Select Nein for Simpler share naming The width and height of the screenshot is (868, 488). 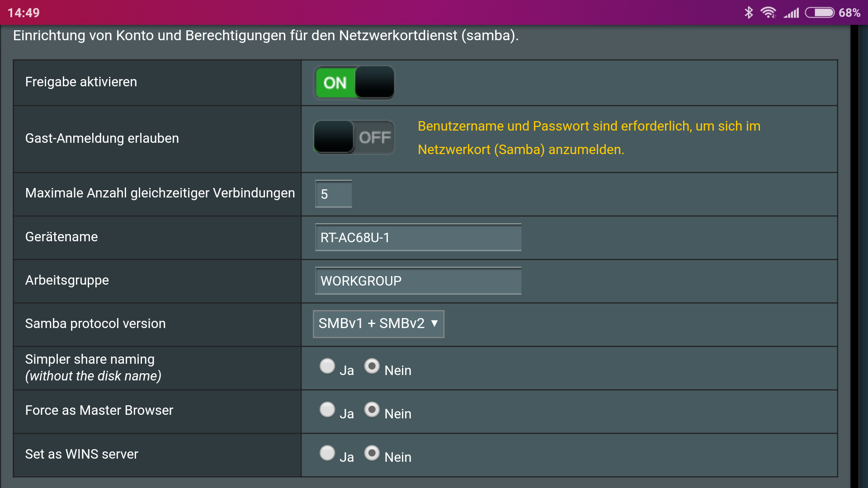pyautogui.click(x=372, y=366)
